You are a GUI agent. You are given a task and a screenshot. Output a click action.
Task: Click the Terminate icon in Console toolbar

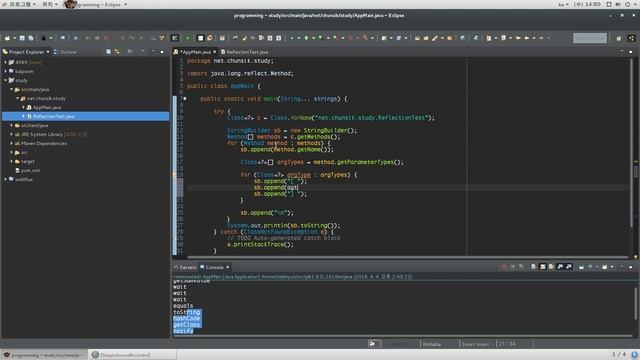tap(504, 267)
